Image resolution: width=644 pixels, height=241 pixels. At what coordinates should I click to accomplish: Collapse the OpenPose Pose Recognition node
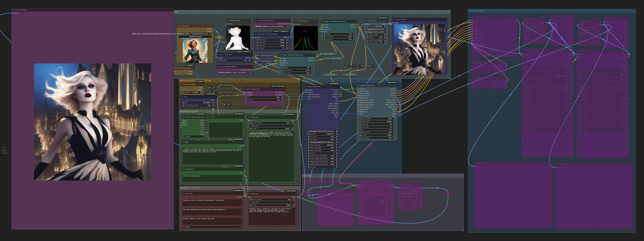(256, 34)
